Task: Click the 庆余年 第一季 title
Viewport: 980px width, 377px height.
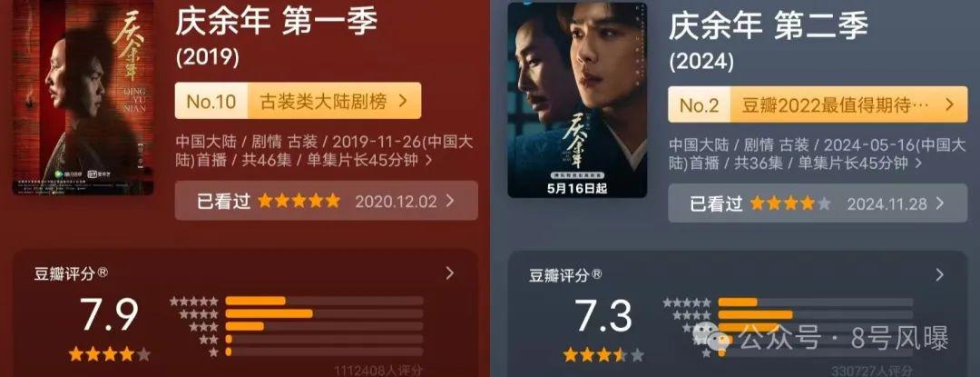Action: [276, 25]
